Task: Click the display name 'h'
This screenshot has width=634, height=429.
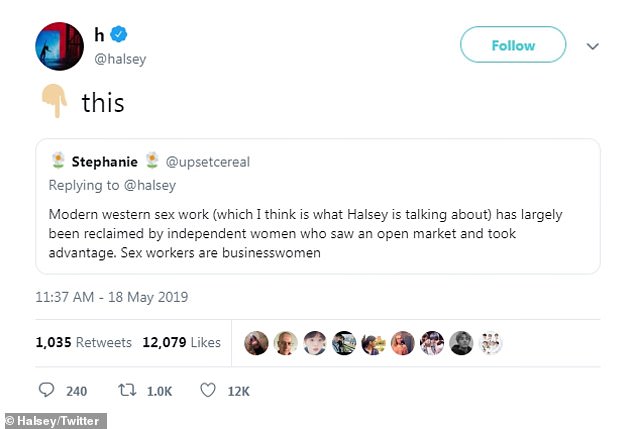Action: coord(99,35)
